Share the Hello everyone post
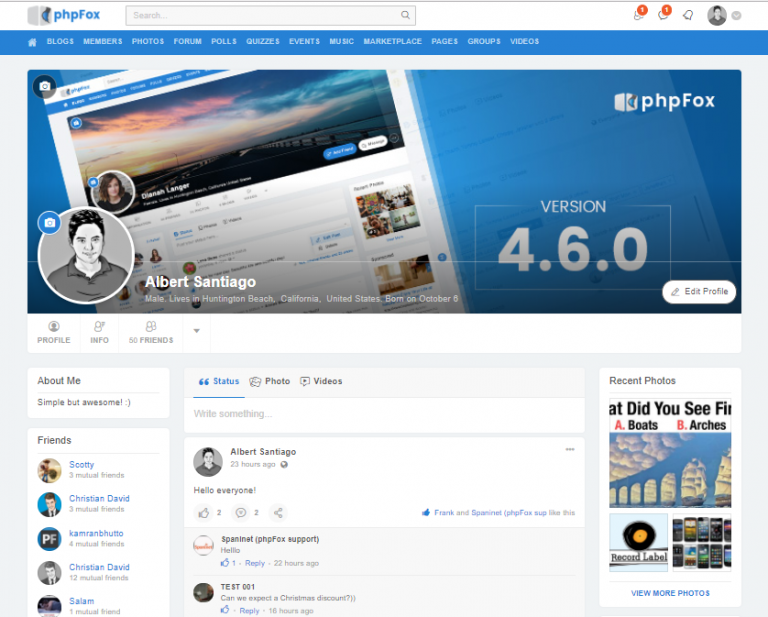Screen dimensions: 768x617 tap(278, 513)
